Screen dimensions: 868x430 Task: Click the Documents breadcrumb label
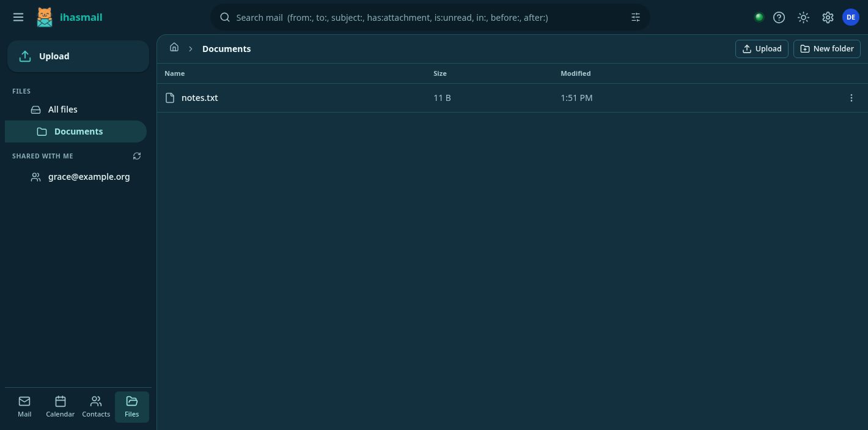[227, 49]
